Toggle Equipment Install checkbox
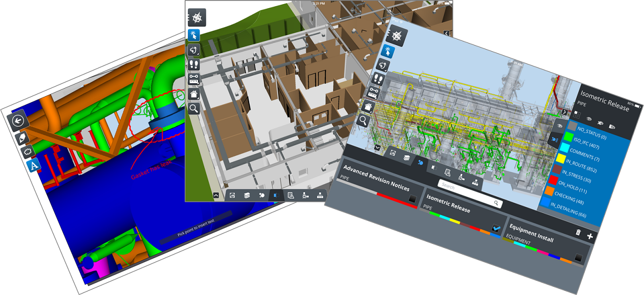644x295 pixels. (x=578, y=257)
